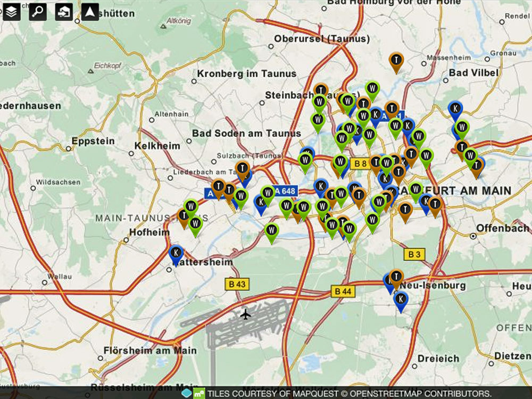Screen dimensions: 532x399
Task: Click the lowest blue K marker below Neu-Isenburg
Action: 401,300
